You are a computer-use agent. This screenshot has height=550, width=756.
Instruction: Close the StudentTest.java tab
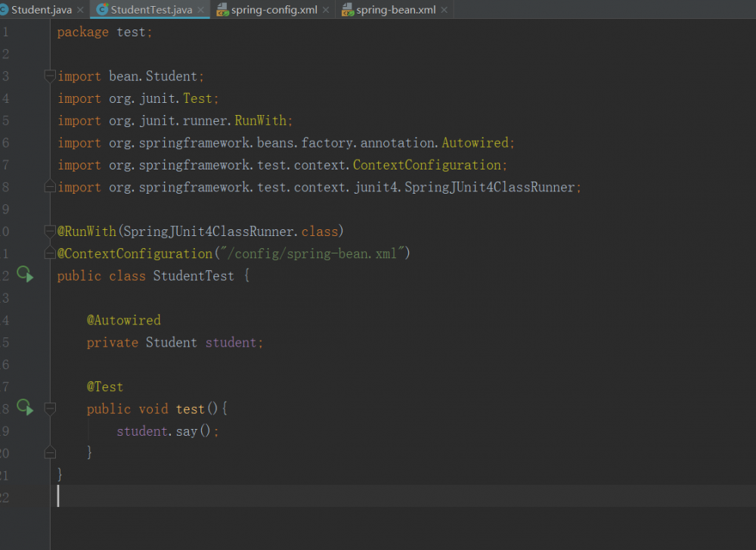(200, 10)
